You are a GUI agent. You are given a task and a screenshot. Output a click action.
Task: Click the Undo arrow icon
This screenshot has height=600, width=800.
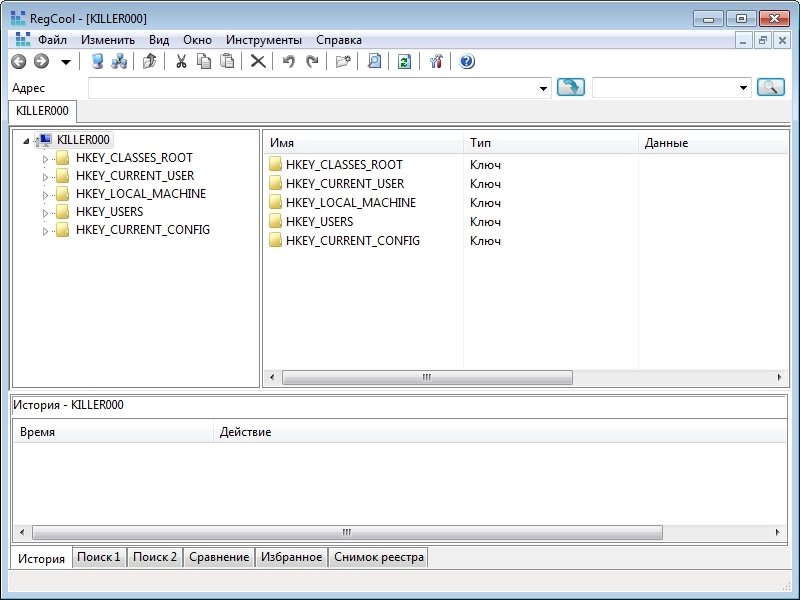point(288,62)
